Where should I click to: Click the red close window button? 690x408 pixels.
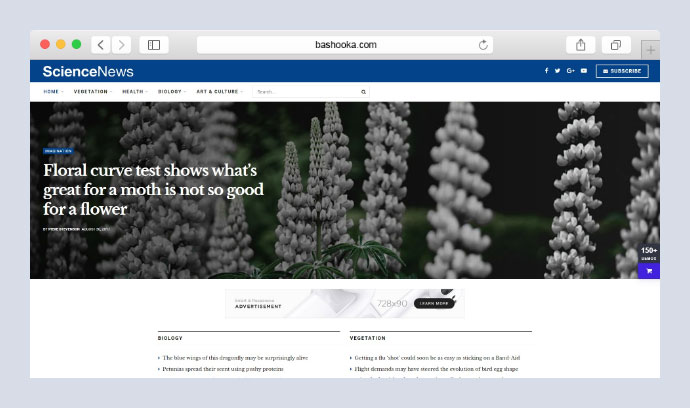pos(45,44)
